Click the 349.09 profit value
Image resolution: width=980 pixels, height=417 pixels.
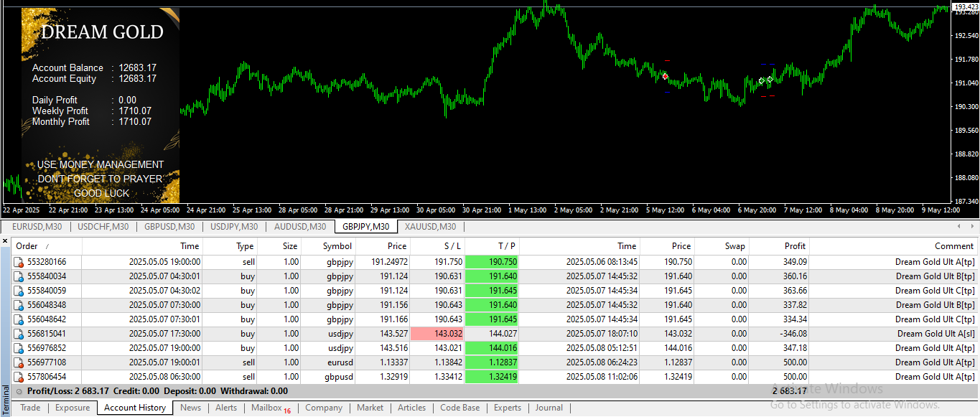point(795,262)
